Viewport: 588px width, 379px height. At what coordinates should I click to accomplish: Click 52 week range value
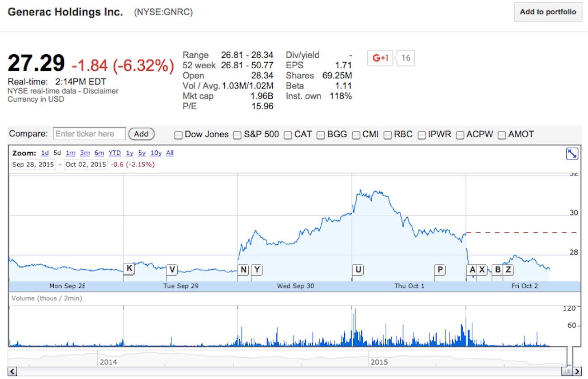247,65
